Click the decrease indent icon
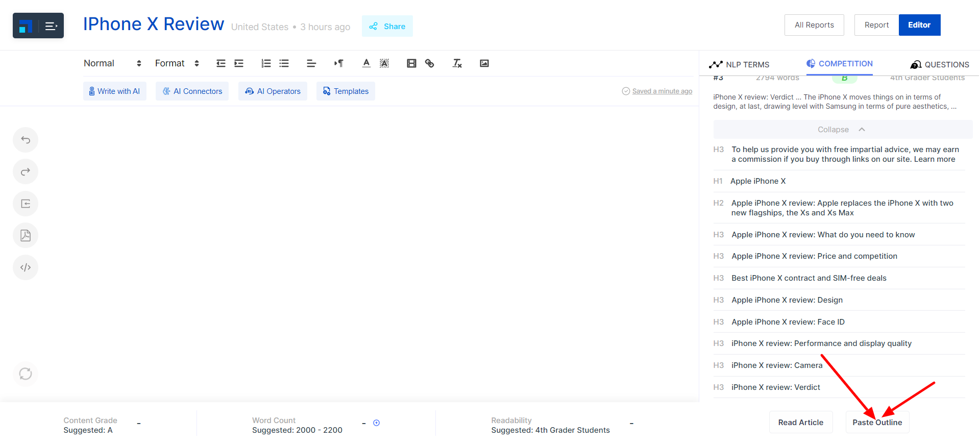The image size is (980, 444). coord(221,63)
